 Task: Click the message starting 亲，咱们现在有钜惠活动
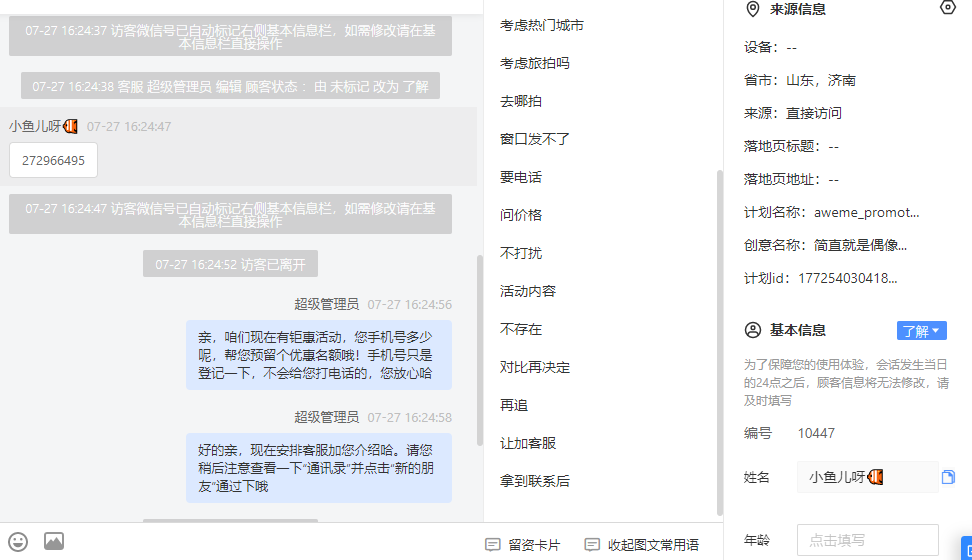click(319, 355)
